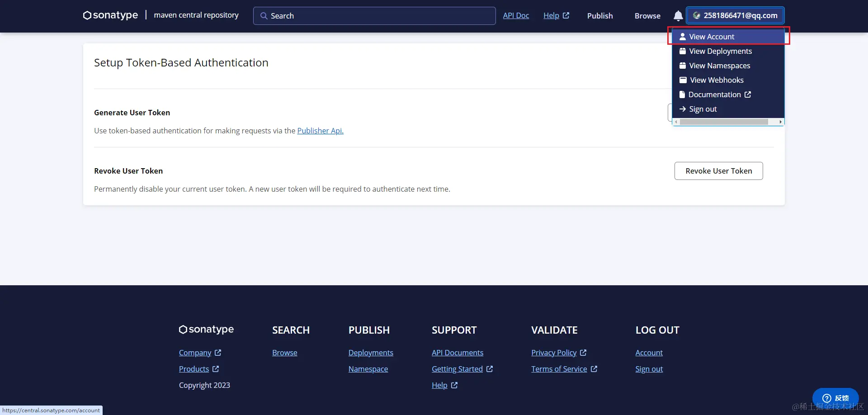
Task: Open notifications bell icon
Action: tap(678, 16)
